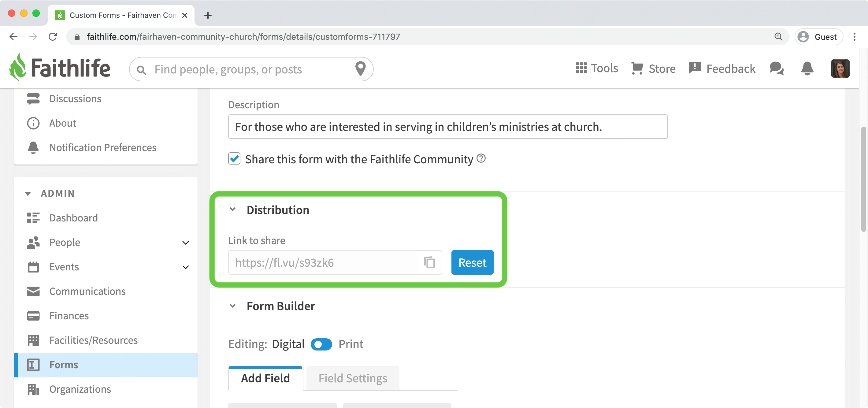This screenshot has width=868, height=408.
Task: Open Organizations in the admin menu
Action: tap(106, 389)
